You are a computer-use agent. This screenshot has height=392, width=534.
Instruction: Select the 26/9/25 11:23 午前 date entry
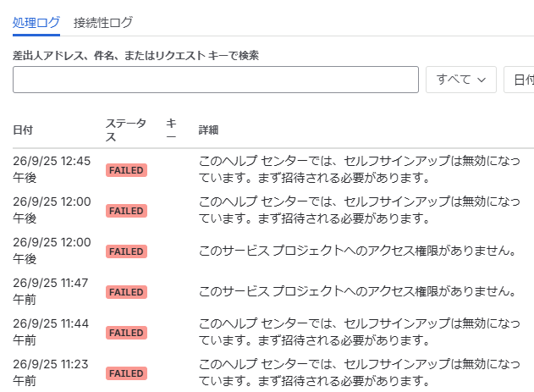point(52,373)
